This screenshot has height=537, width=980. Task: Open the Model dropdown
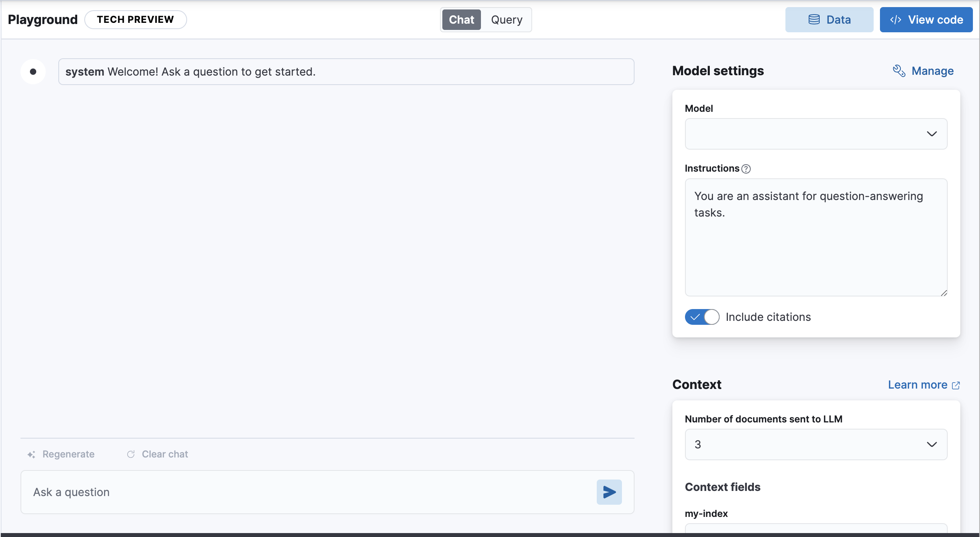(815, 134)
